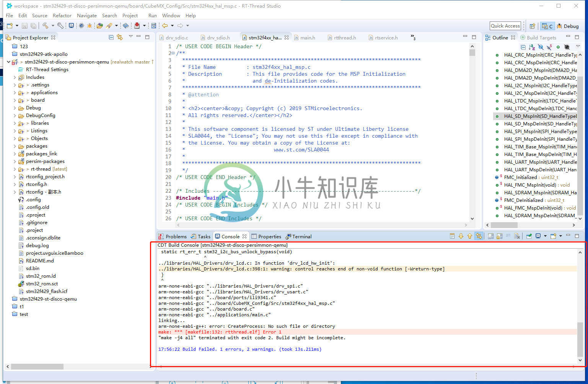Sort Outline entries alphabetically

pos(532,47)
